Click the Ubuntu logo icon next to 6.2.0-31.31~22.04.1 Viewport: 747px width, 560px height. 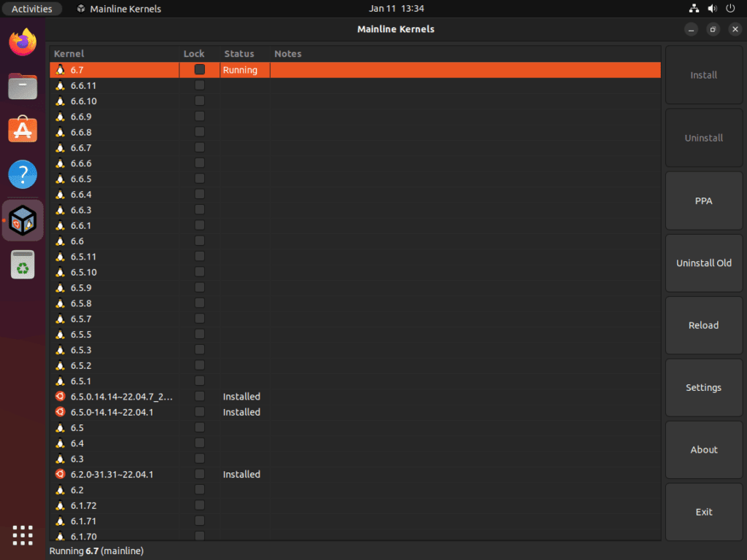click(60, 474)
